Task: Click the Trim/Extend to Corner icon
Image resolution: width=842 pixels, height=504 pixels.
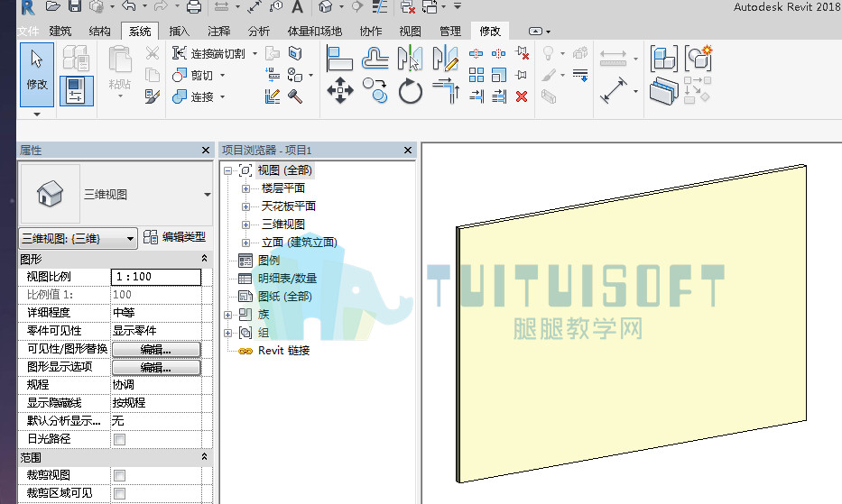Action: coord(446,90)
